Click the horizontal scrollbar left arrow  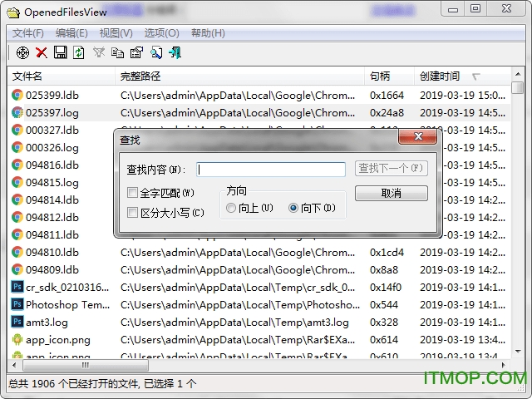[14, 365]
